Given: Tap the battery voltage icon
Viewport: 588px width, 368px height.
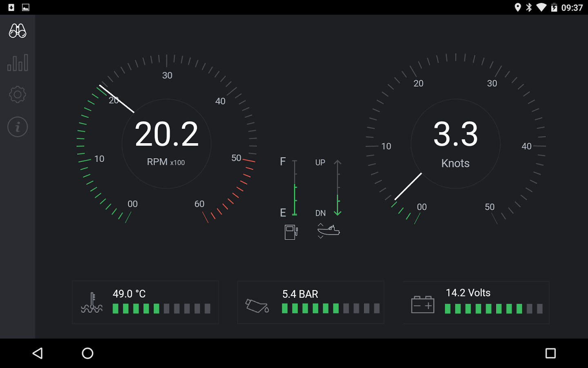Looking at the screenshot, I should (423, 305).
